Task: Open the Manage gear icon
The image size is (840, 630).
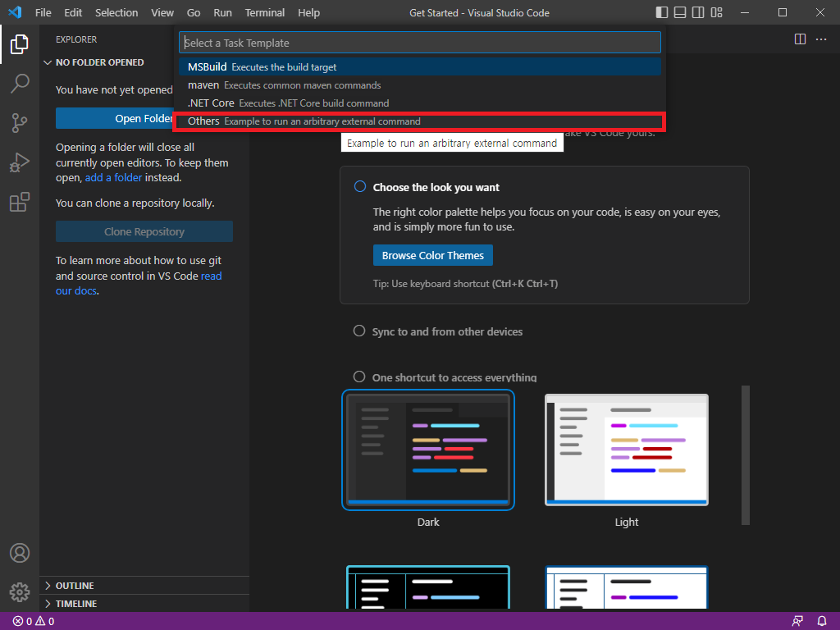Action: click(x=20, y=592)
